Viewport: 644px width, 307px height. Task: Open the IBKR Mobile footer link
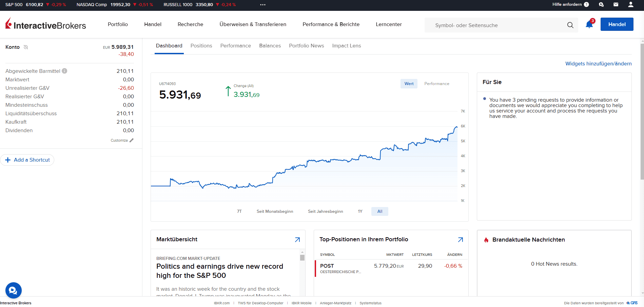pyautogui.click(x=301, y=303)
